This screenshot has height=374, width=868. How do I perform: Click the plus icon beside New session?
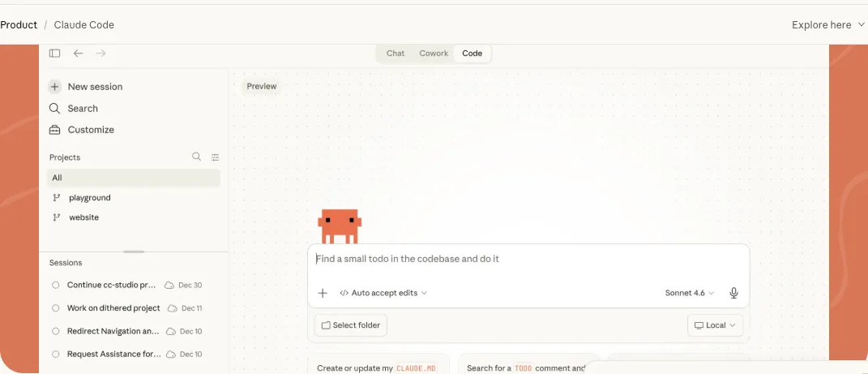[55, 87]
